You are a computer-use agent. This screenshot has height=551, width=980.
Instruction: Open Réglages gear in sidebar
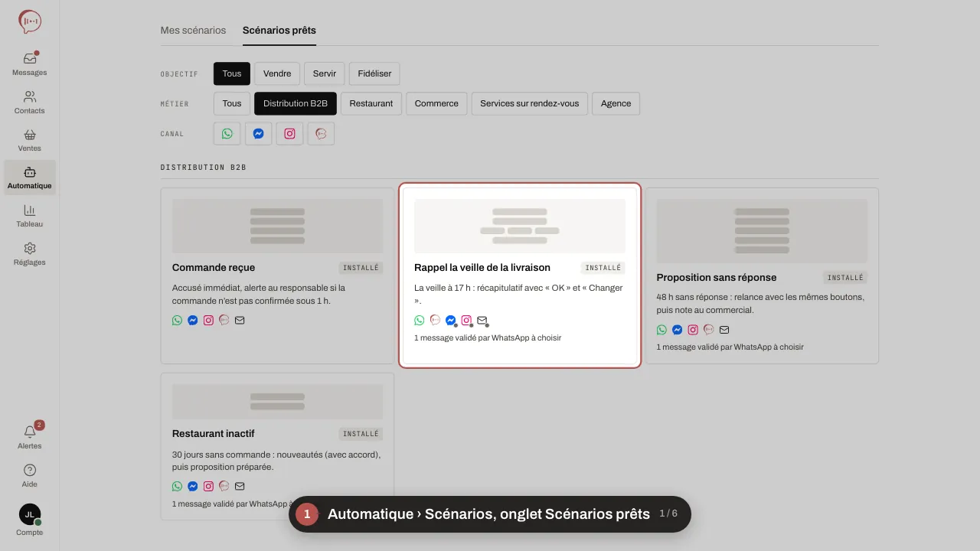[30, 253]
